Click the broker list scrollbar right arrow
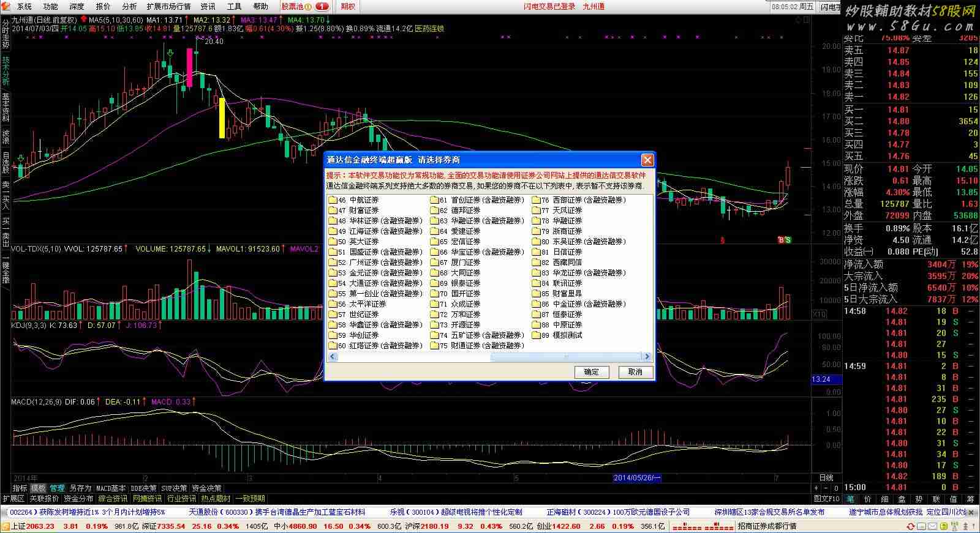980x533 pixels. (x=647, y=356)
